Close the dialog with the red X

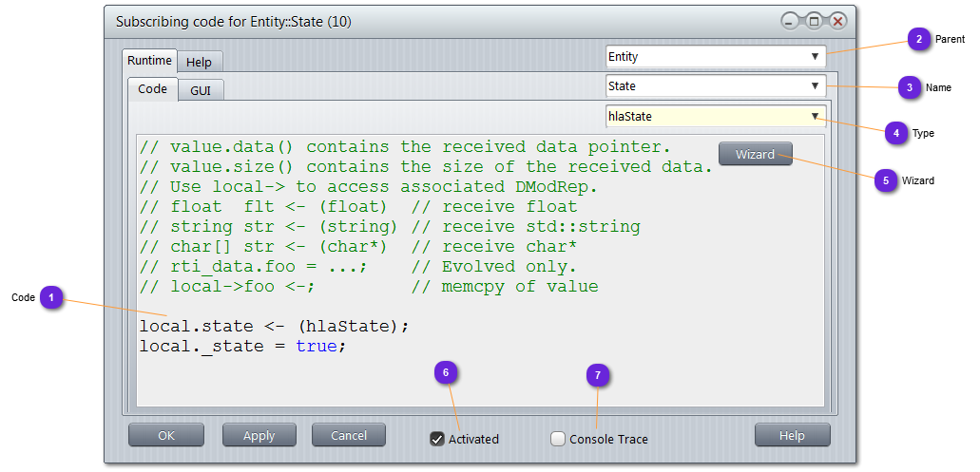(x=837, y=22)
